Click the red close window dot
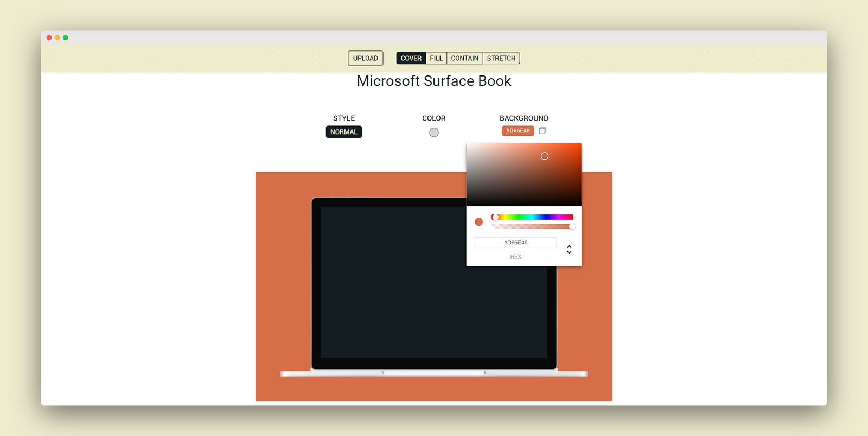Screen dimensions: 868x436 click(49, 37)
